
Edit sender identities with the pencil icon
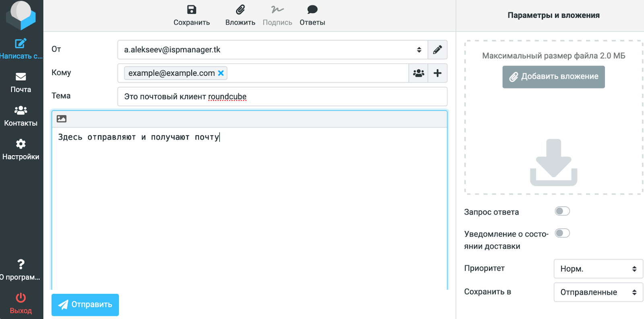click(438, 50)
